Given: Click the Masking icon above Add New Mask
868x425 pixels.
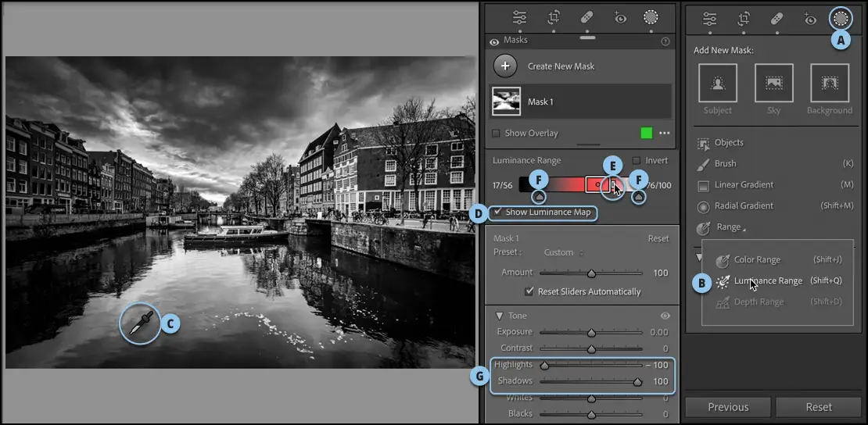Looking at the screenshot, I should pyautogui.click(x=841, y=19).
